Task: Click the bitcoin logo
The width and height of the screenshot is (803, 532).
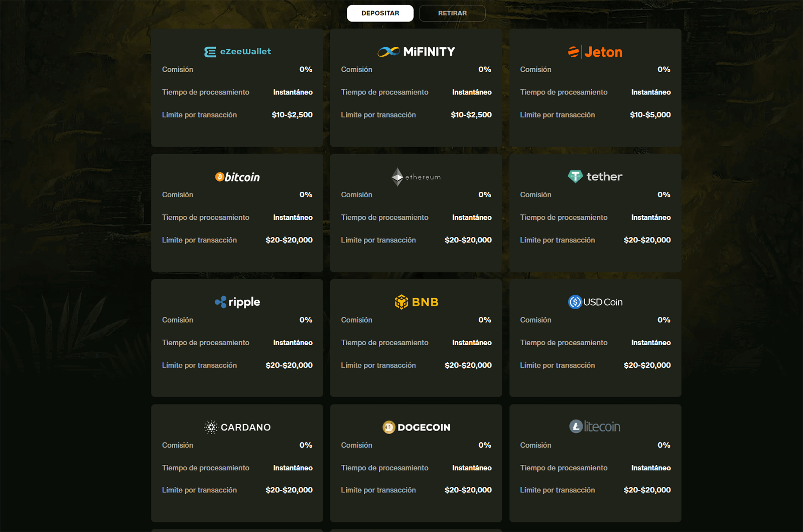Action: 237,177
